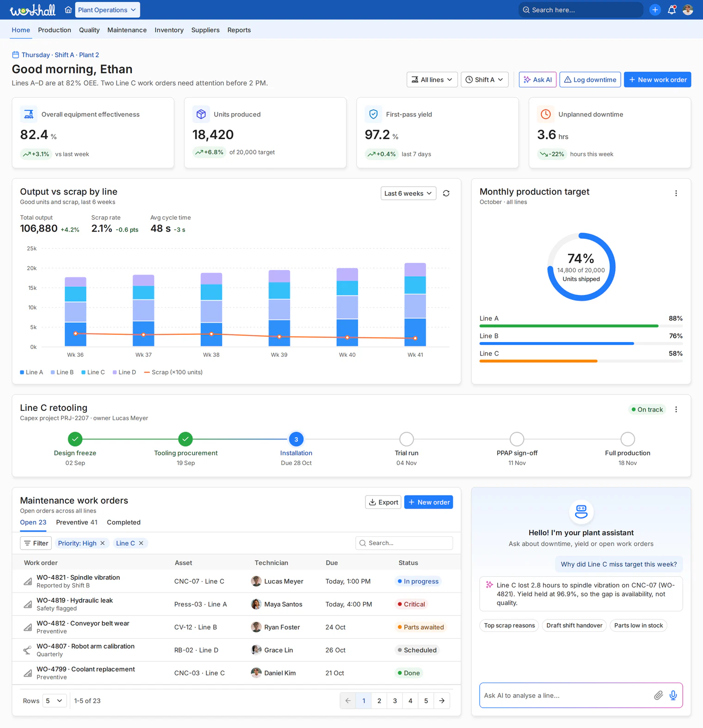Open Monthly production target options menu

(676, 193)
